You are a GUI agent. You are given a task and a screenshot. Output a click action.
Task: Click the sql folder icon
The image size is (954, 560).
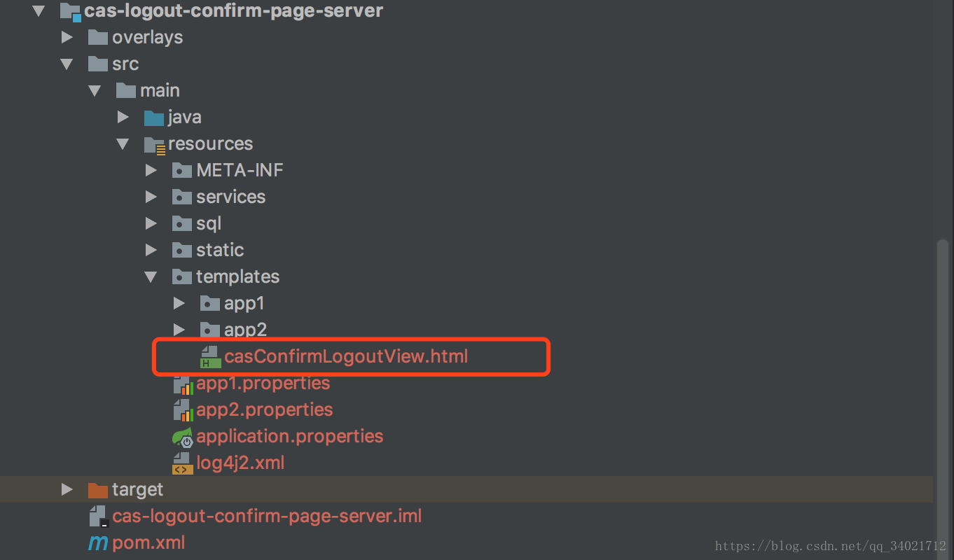pos(182,223)
